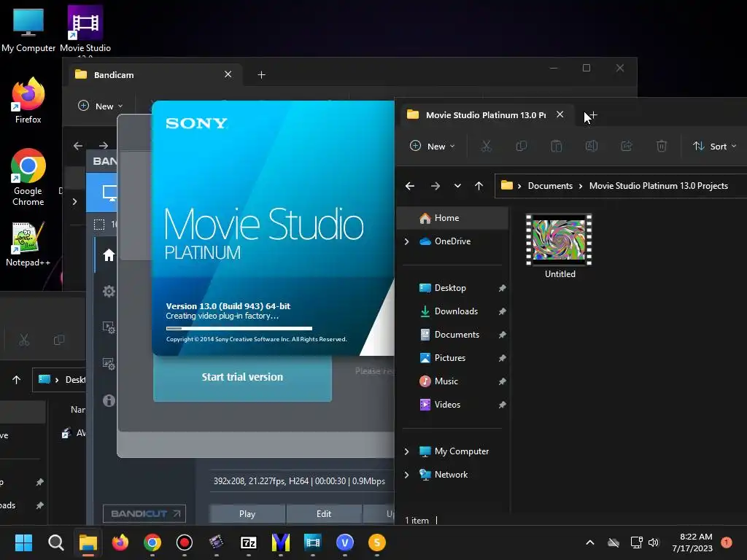Image resolution: width=747 pixels, height=560 pixels.
Task: Click the Start trial version button
Action: [x=242, y=377]
